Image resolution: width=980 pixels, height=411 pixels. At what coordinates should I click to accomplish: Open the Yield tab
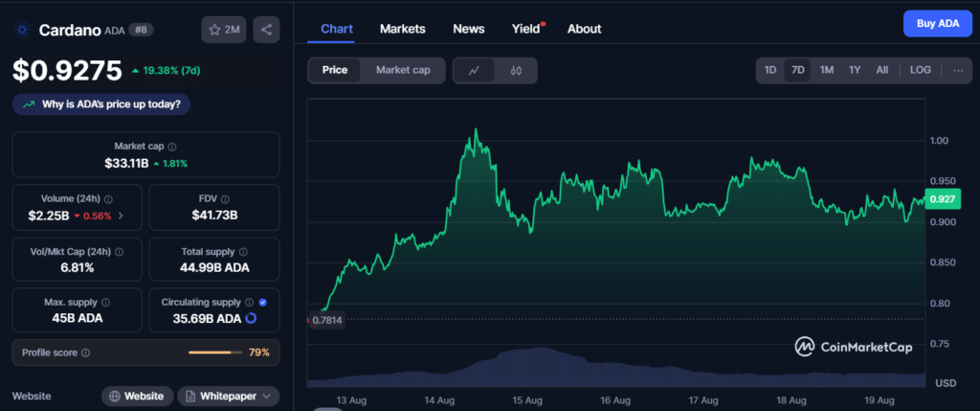coord(526,29)
